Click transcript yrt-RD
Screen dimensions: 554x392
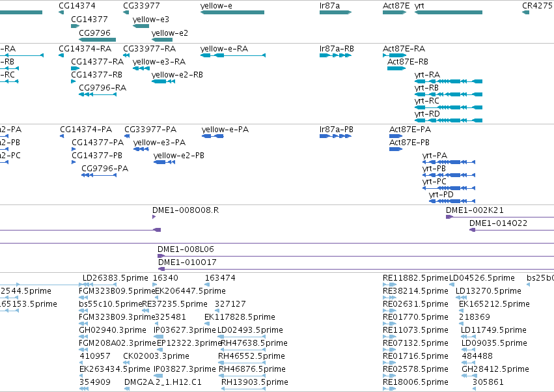point(427,114)
